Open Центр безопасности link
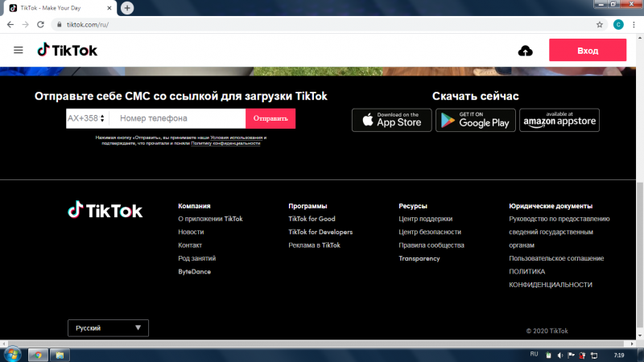Viewport: 644px width, 362px height. [x=430, y=232]
